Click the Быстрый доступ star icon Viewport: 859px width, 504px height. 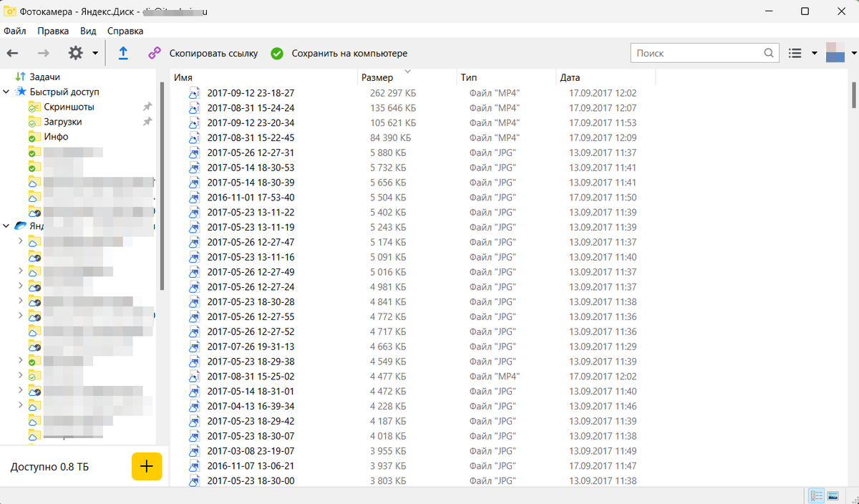(x=21, y=92)
